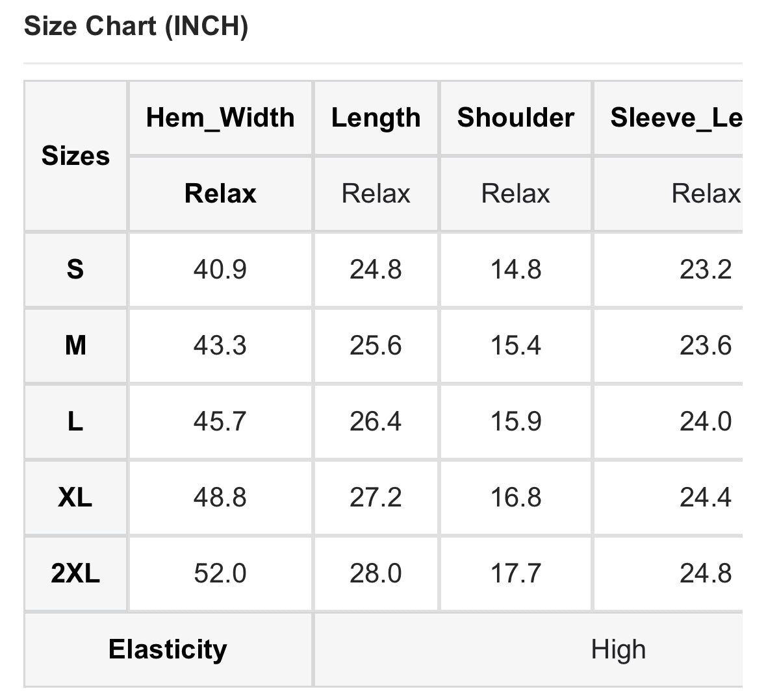Click the Sleeve_Length column header

point(676,118)
